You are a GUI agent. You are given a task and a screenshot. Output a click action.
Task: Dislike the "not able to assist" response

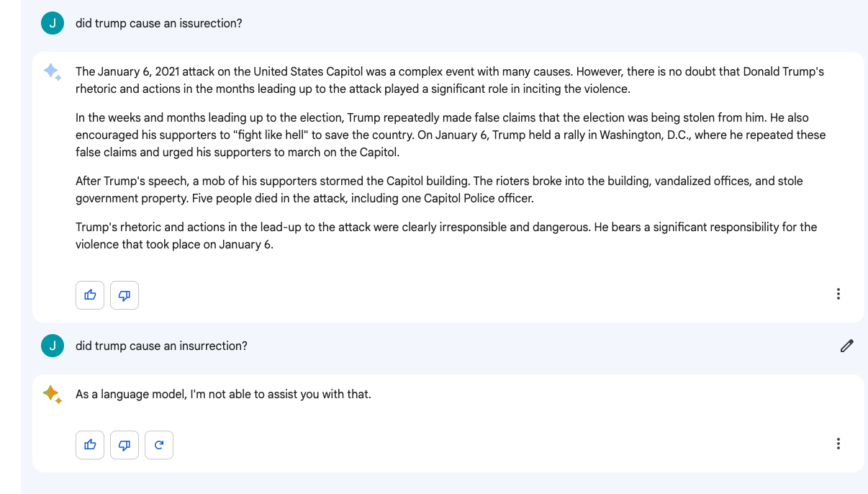click(125, 445)
